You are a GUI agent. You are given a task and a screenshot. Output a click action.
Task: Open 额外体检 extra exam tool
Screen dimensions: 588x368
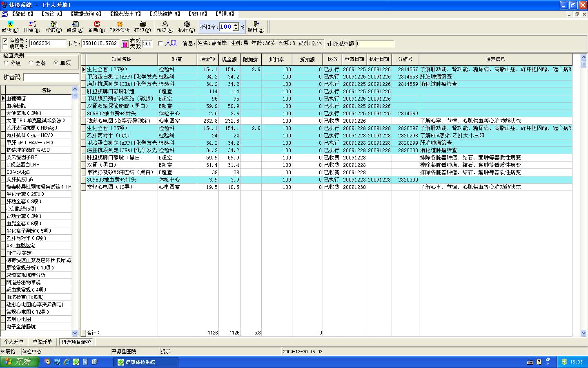point(120,25)
